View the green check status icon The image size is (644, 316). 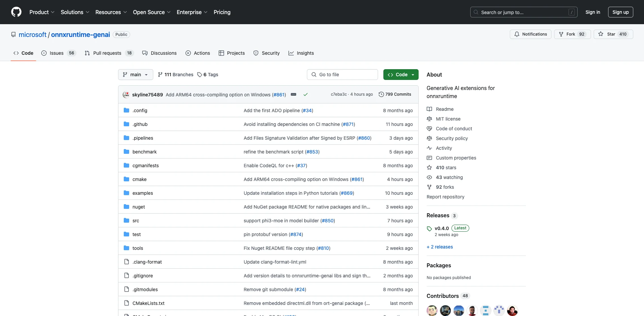click(306, 95)
